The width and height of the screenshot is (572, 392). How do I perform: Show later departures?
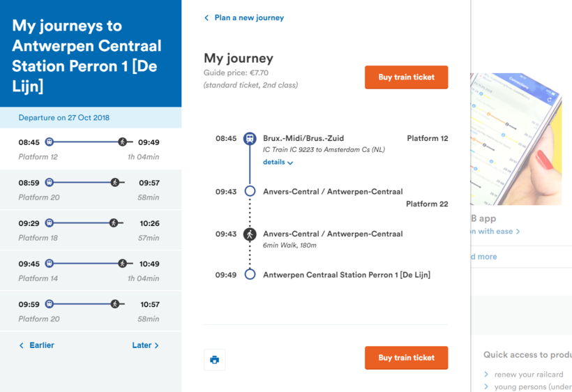tap(145, 345)
